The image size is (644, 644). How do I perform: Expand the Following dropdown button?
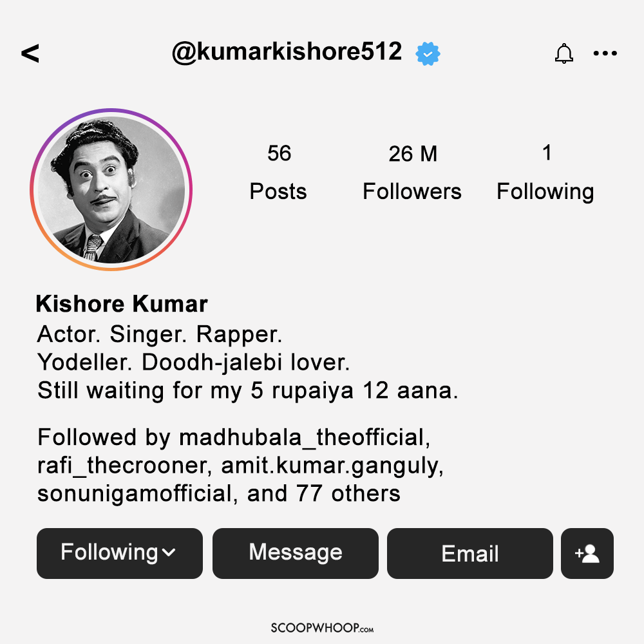click(x=120, y=553)
